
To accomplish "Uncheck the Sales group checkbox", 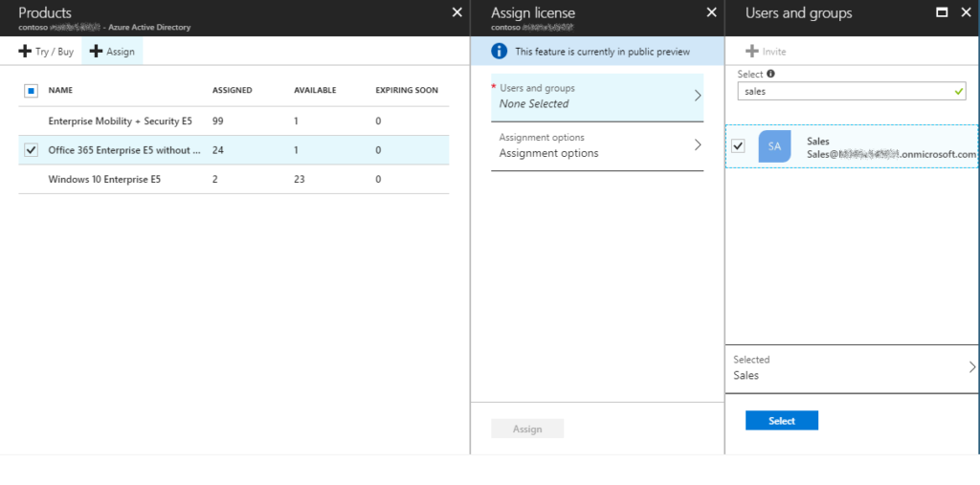I will click(738, 146).
